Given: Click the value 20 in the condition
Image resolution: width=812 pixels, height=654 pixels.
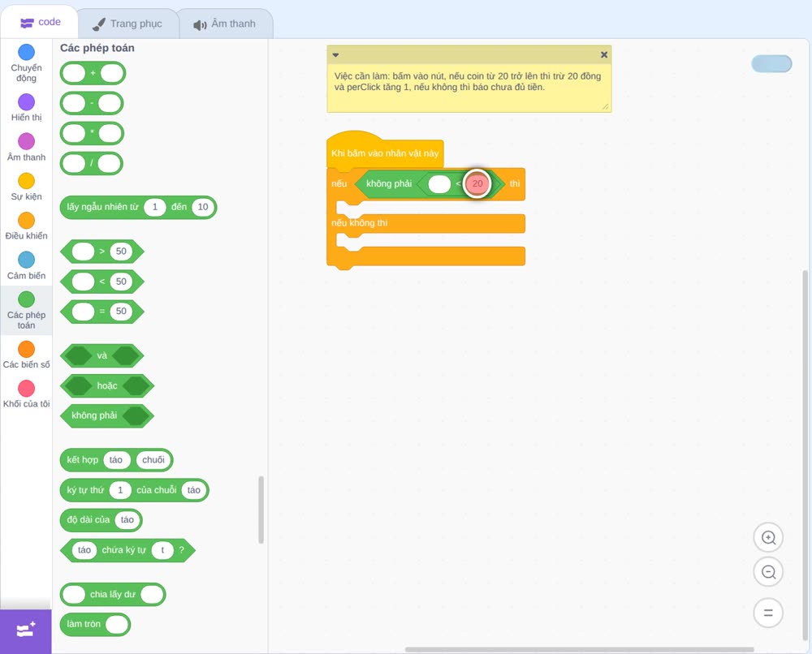Looking at the screenshot, I should click(x=477, y=183).
